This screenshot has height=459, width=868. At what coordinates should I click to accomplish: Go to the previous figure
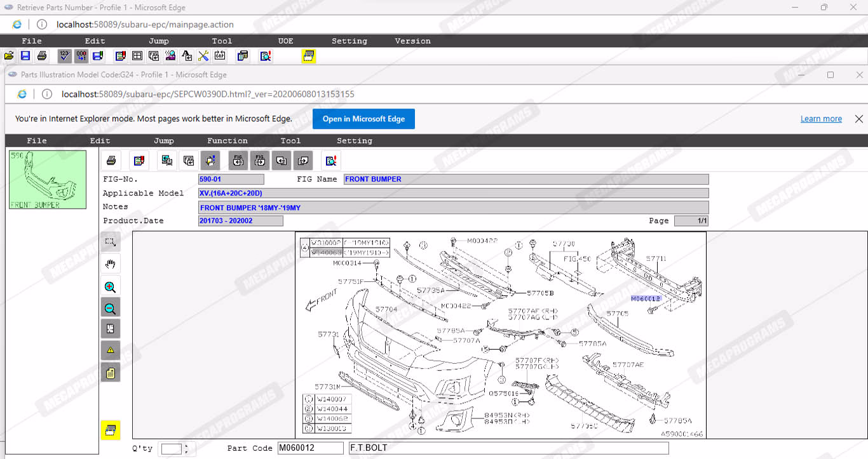point(238,161)
